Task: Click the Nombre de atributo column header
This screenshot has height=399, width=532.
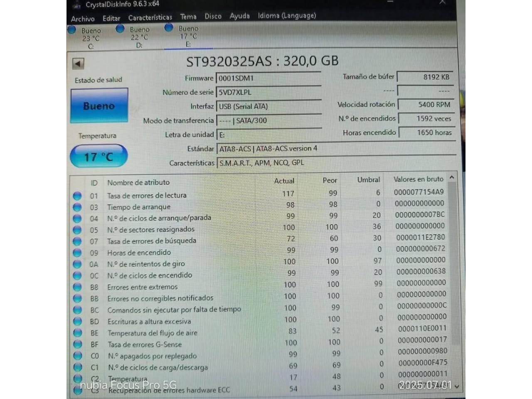Action: click(x=138, y=182)
